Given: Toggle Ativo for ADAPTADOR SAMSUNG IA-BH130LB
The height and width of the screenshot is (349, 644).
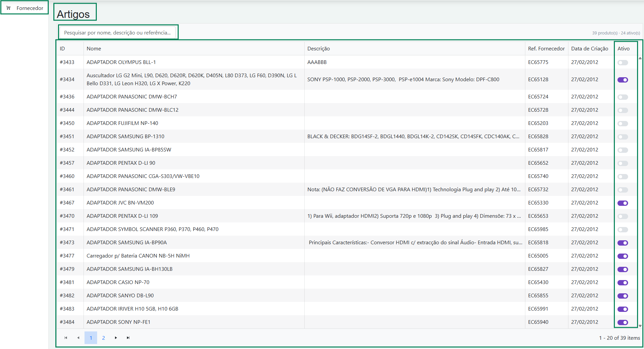Looking at the screenshot, I should click(x=622, y=269).
